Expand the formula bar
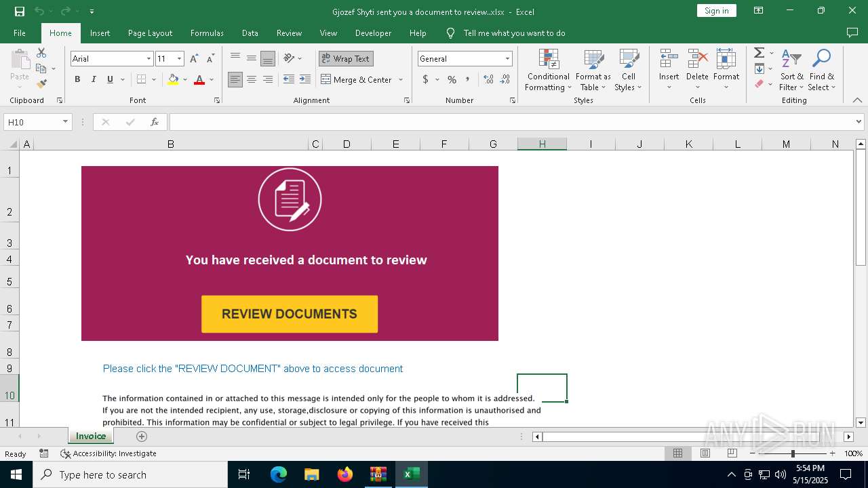868x488 pixels. click(859, 122)
